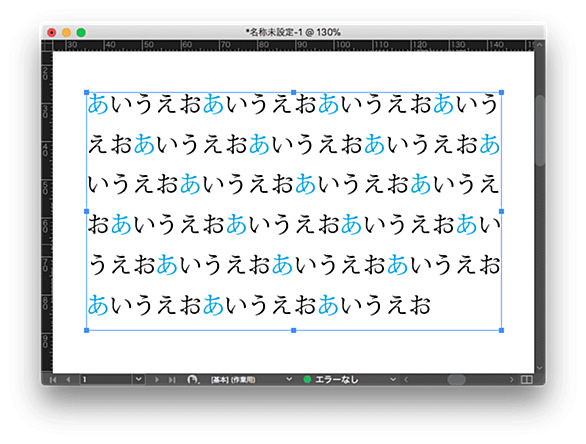Click the yellow minimize window button
The image size is (586, 444).
[x=66, y=33]
